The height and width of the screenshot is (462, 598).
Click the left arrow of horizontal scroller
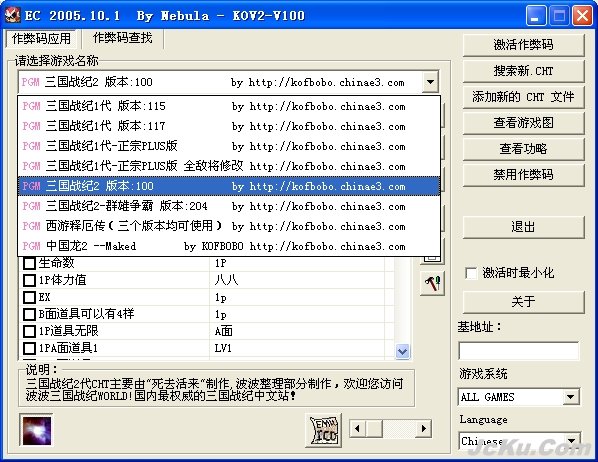357,428
